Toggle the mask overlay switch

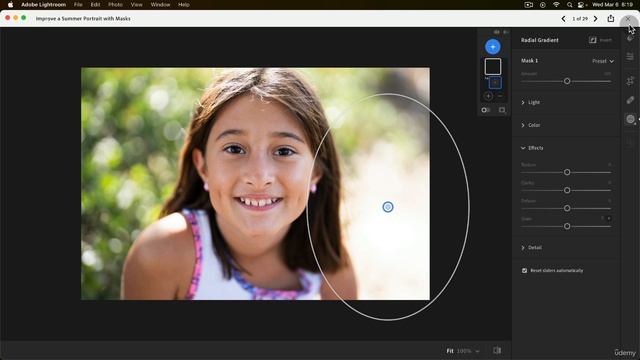coord(485,110)
